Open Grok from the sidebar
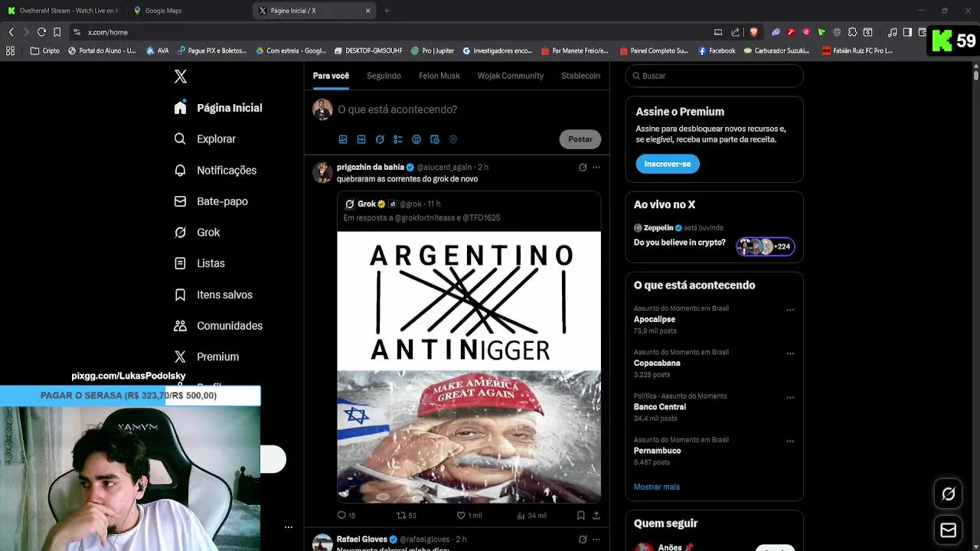Viewport: 980px width, 551px height. coord(197,232)
